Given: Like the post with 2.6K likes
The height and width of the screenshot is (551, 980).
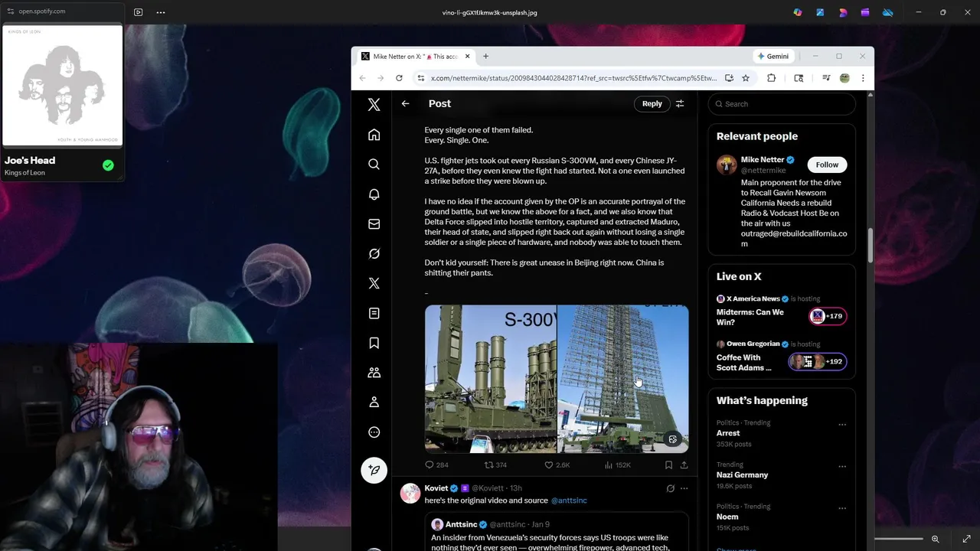Looking at the screenshot, I should click(557, 465).
